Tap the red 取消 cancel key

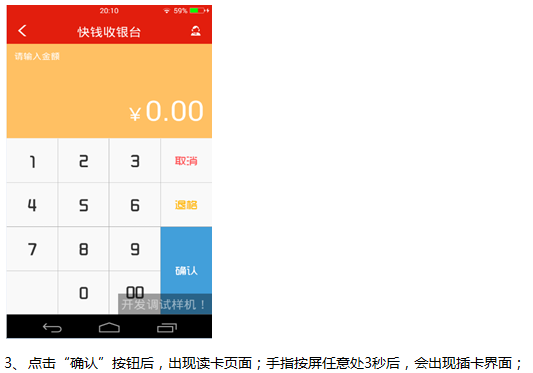pyautogui.click(x=186, y=161)
